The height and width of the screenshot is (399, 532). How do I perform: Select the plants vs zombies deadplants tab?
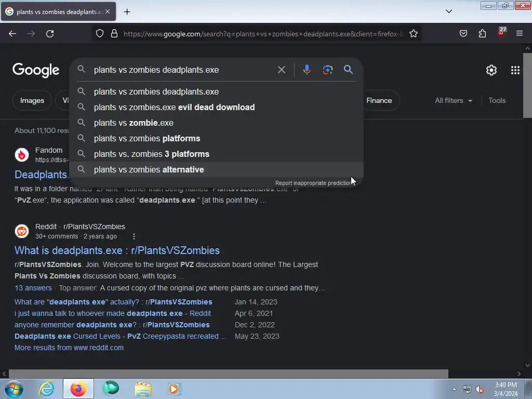coord(58,11)
